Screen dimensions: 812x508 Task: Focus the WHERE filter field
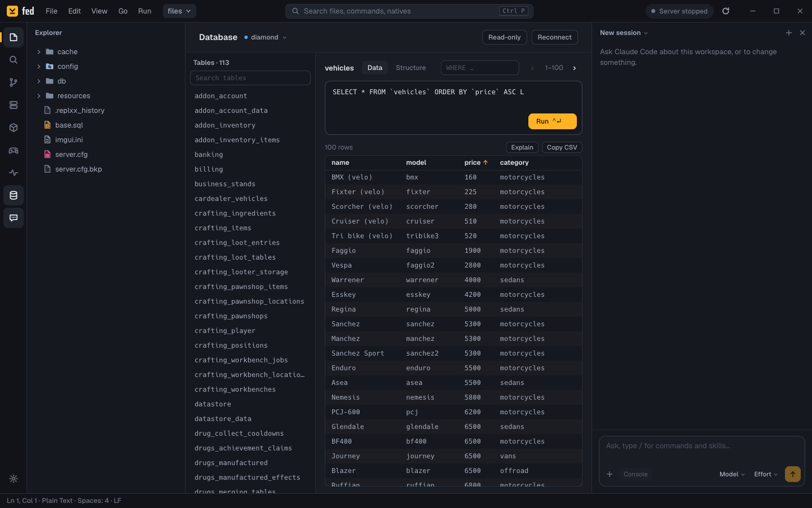(x=480, y=68)
